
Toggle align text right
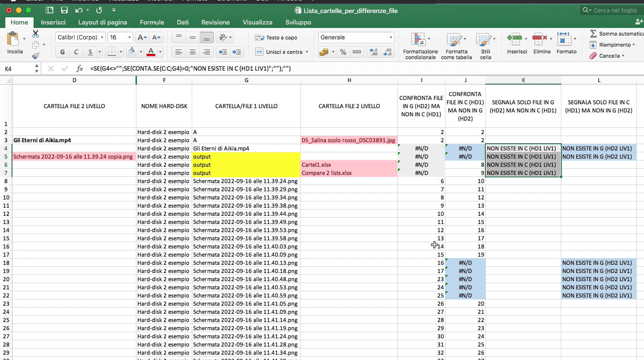[207, 52]
